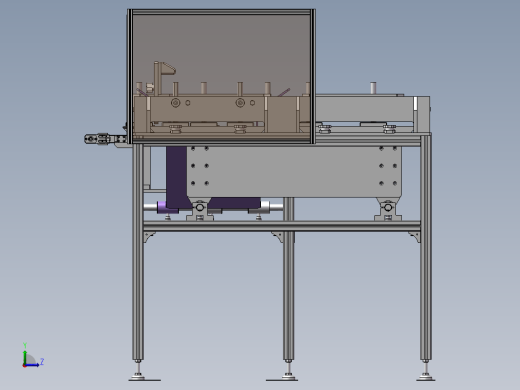The width and height of the screenshot is (520, 390).
Task: Select the horizontal lower crossbar extrusion
Action: pyautogui.click(x=282, y=226)
